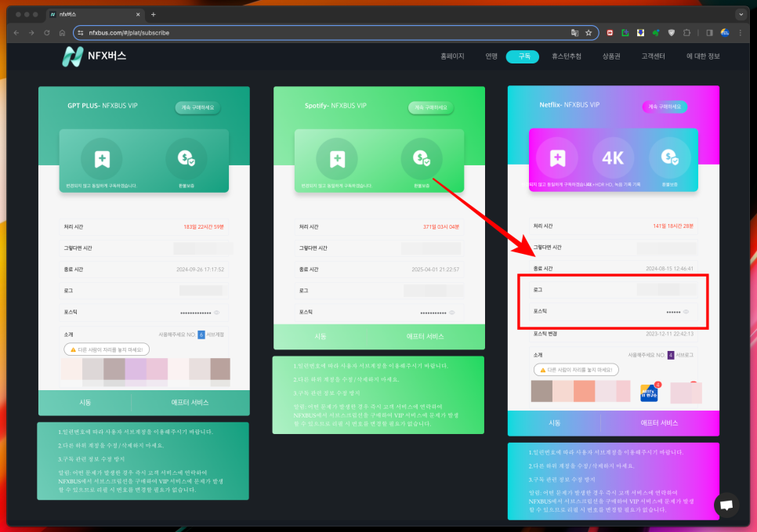Select the 구독 nav tab
The image size is (757, 532).
pos(523,56)
